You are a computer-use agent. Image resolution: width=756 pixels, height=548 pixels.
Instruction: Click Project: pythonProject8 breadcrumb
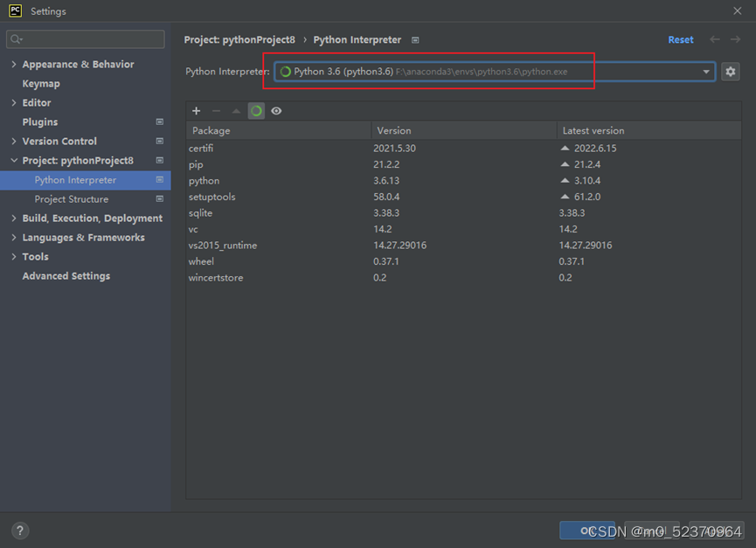(239, 40)
